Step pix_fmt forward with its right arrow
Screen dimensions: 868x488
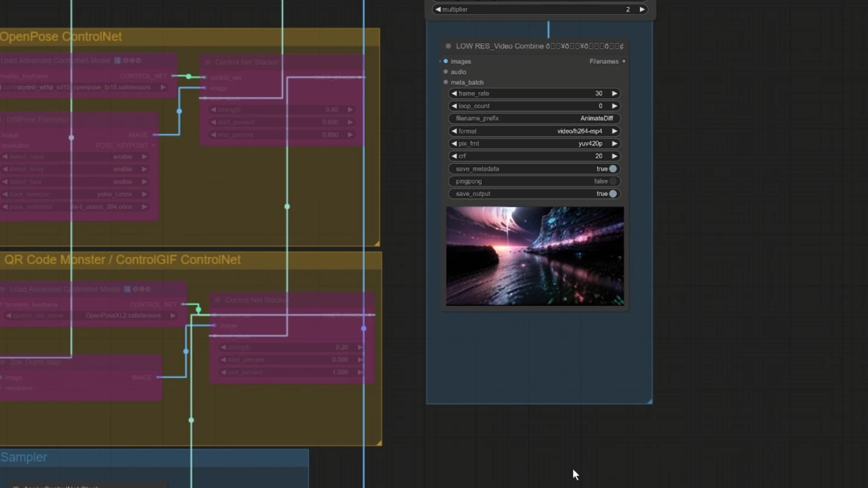[x=614, y=143]
